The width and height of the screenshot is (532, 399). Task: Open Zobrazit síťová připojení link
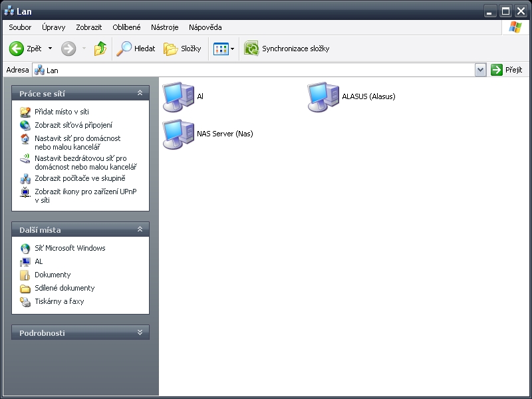(x=73, y=125)
